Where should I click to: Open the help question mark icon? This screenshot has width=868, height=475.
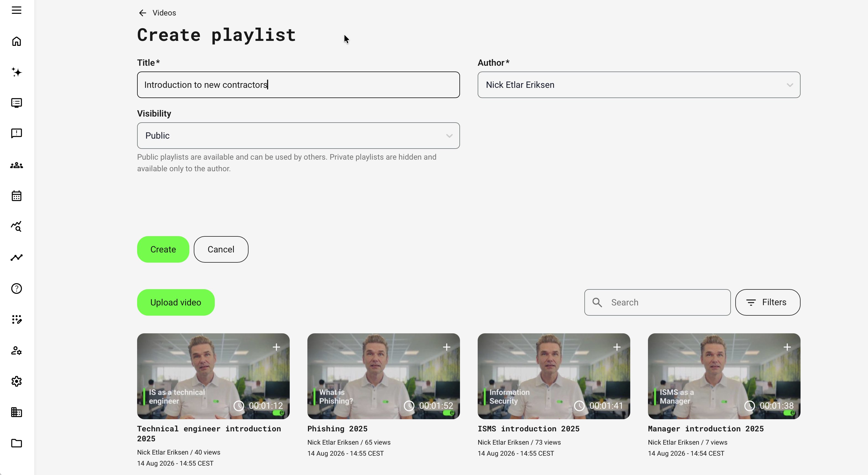click(x=17, y=289)
